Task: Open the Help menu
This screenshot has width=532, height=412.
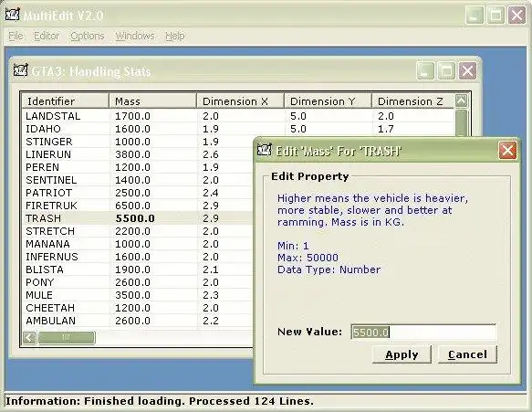Action: tap(174, 36)
